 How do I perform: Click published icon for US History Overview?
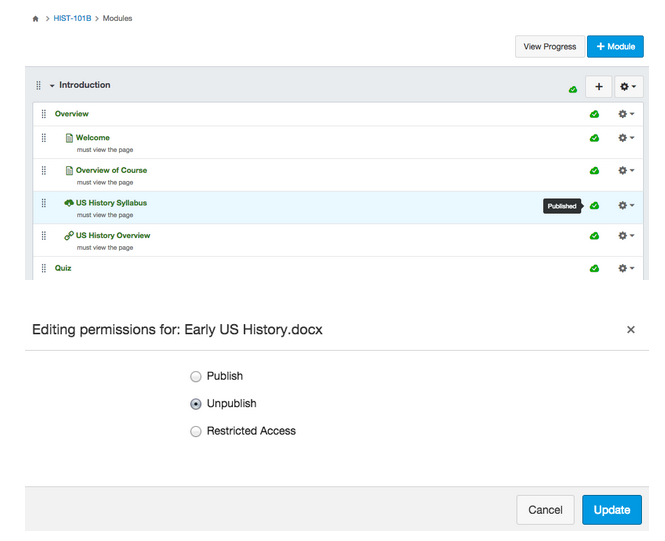point(595,236)
